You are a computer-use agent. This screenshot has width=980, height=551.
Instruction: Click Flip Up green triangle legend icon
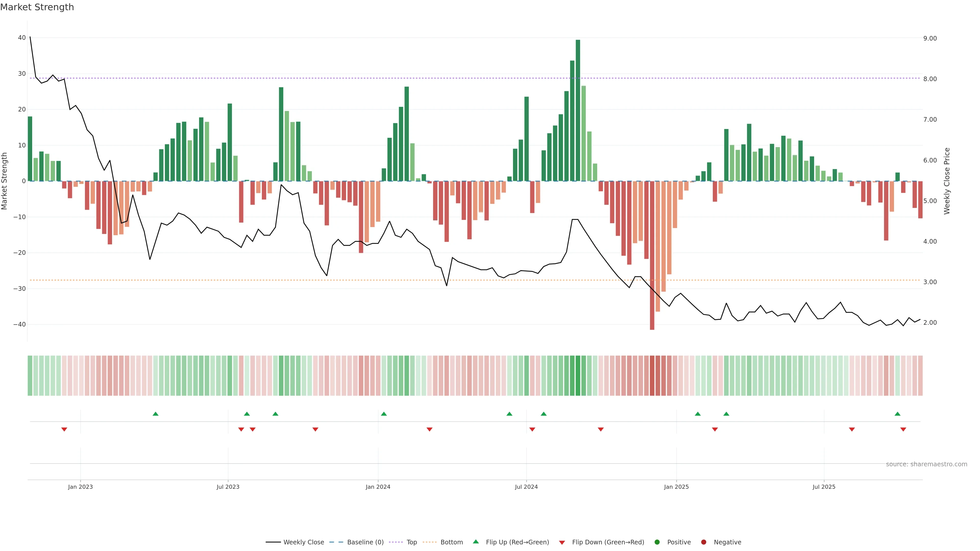tap(475, 542)
